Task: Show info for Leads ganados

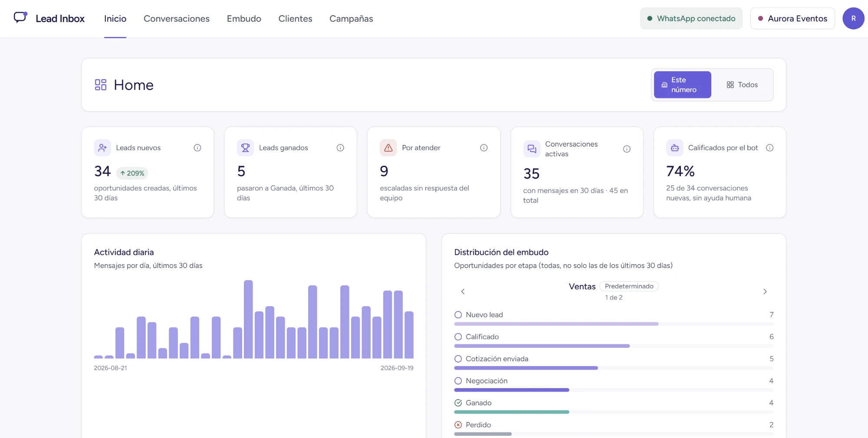Action: (340, 148)
